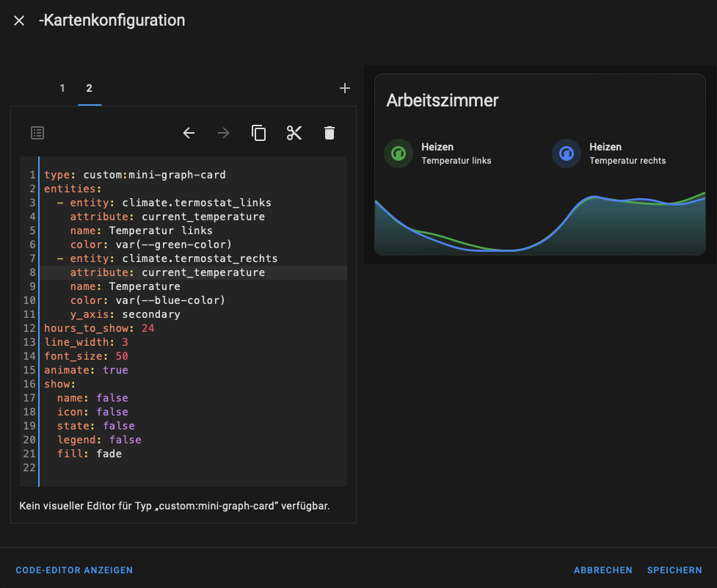717x588 pixels.
Task: Switch to card tab 1
Action: pyautogui.click(x=62, y=88)
